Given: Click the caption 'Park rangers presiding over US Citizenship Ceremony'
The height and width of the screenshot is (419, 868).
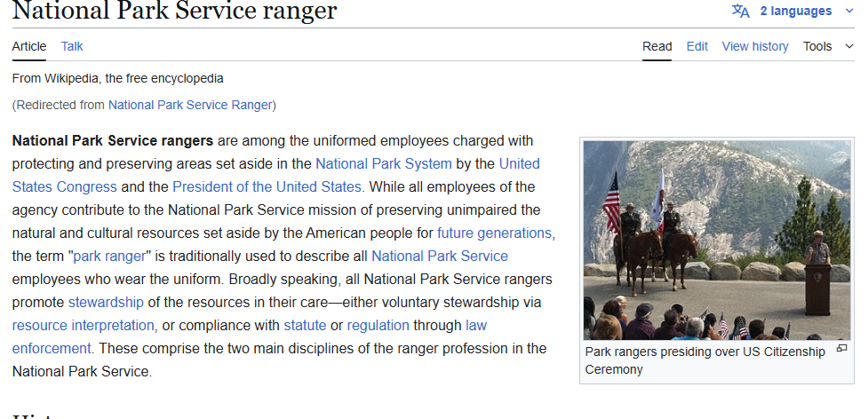Looking at the screenshot, I should pos(705,360).
